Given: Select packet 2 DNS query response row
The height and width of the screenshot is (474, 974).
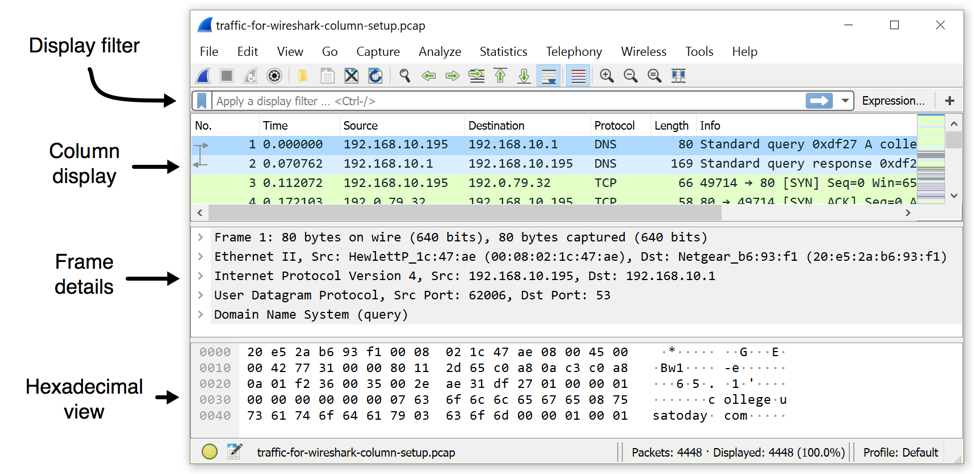Looking at the screenshot, I should pos(554,164).
